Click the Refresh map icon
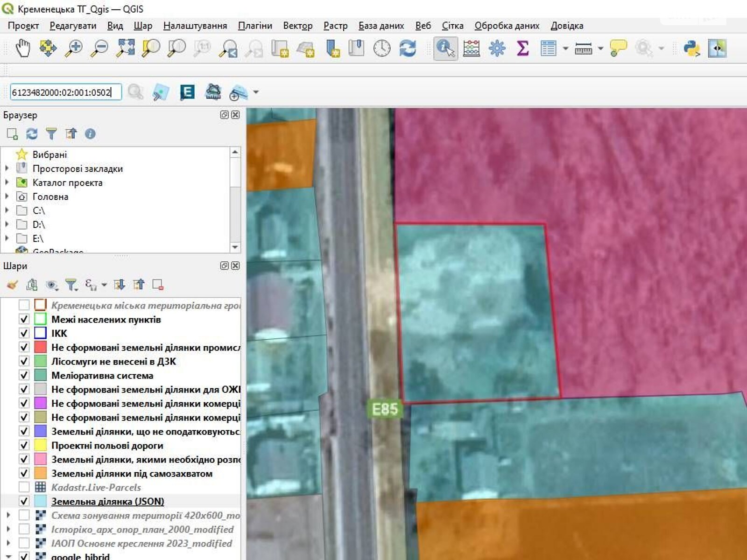The image size is (747, 560). point(407,48)
